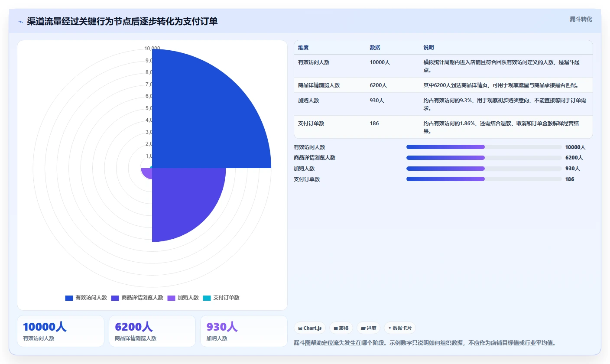Click the 10000人 value beside the progress bar

[575, 147]
